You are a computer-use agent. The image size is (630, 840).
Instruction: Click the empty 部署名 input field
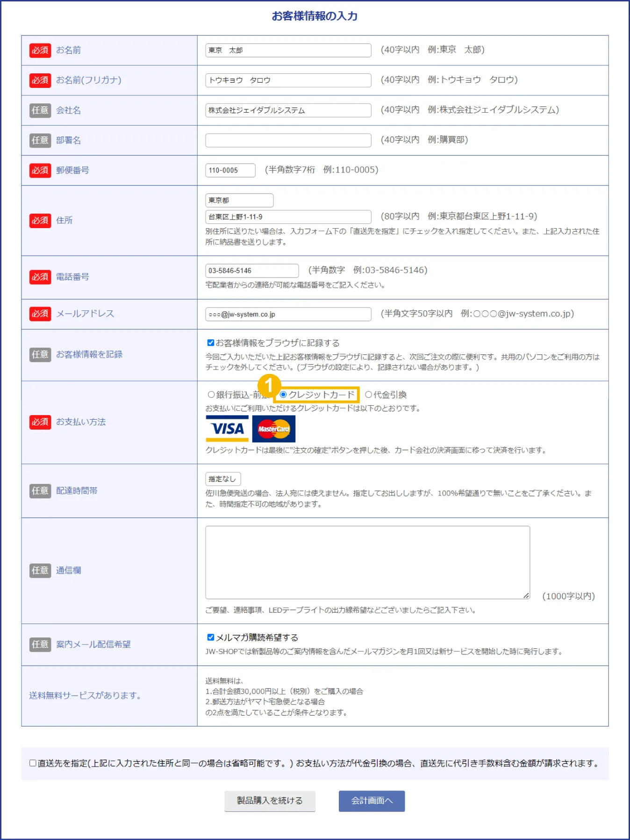click(288, 140)
